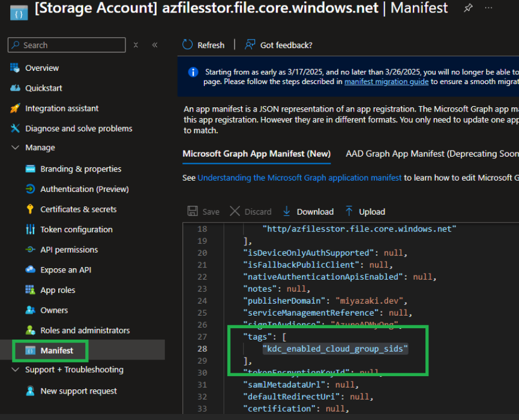Screen dimensions: 519x420
Task: Click the Got feedback? button
Action: click(x=279, y=45)
